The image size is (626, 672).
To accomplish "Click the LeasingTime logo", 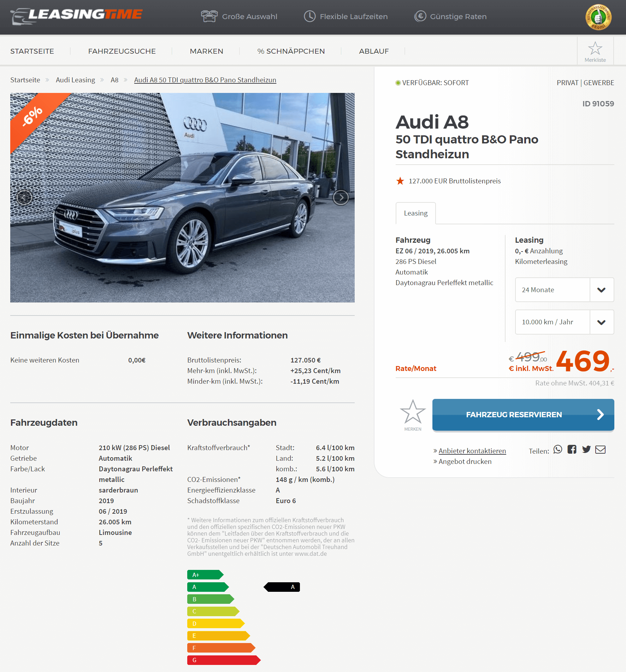I will point(77,16).
